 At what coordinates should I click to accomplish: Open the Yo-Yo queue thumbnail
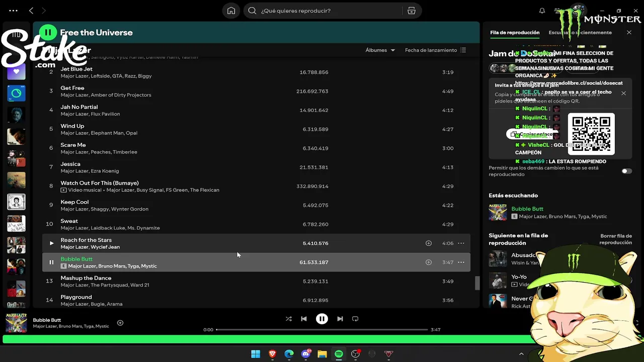pyautogui.click(x=498, y=281)
